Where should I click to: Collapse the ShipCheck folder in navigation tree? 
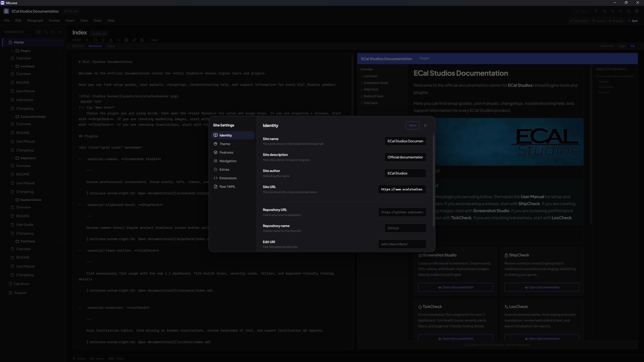point(12,158)
